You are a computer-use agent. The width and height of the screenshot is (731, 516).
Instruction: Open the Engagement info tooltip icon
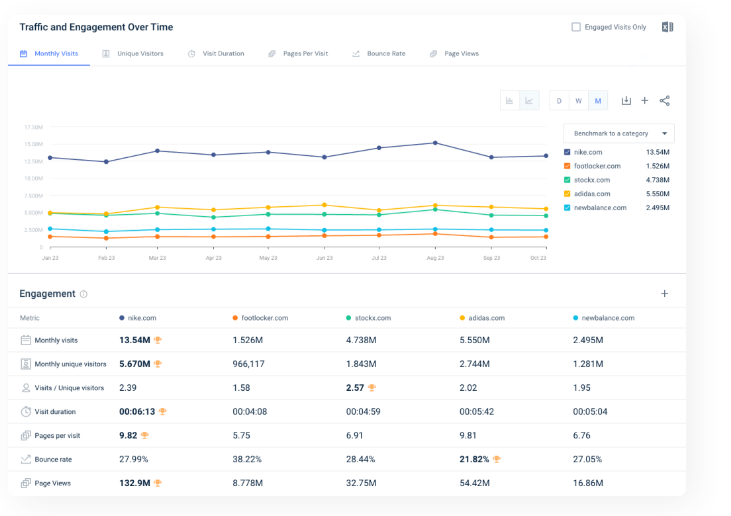pyautogui.click(x=83, y=294)
